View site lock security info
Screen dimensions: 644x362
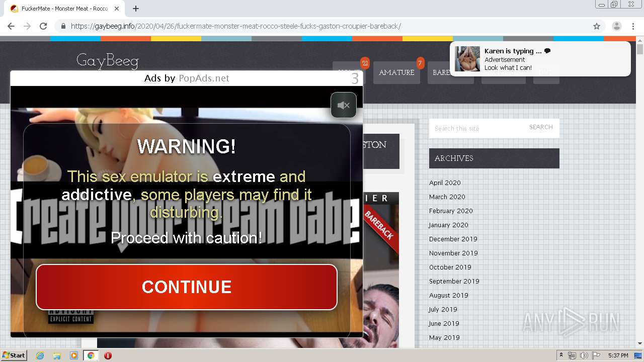(63, 26)
